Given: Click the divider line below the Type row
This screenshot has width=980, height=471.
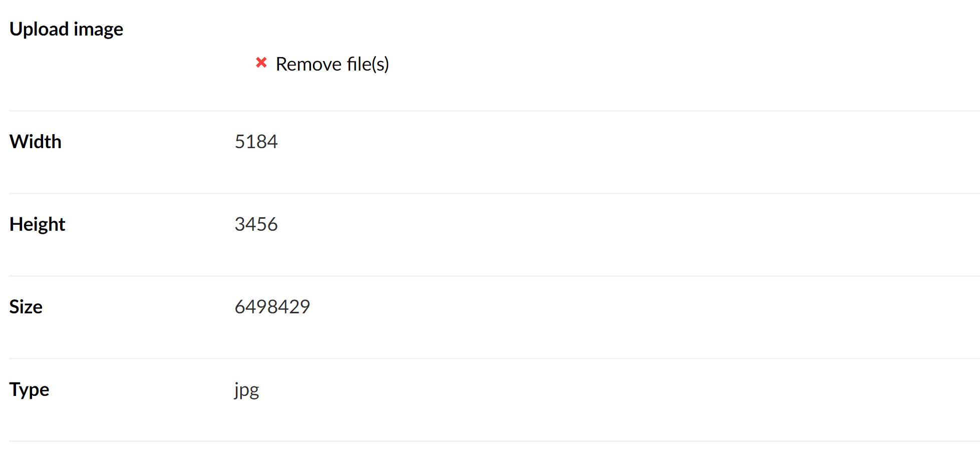Looking at the screenshot, I should coord(491,441).
